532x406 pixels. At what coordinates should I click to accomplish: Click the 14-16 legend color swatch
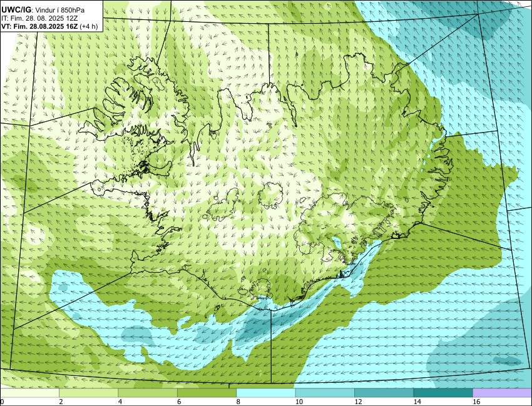coord(442,393)
